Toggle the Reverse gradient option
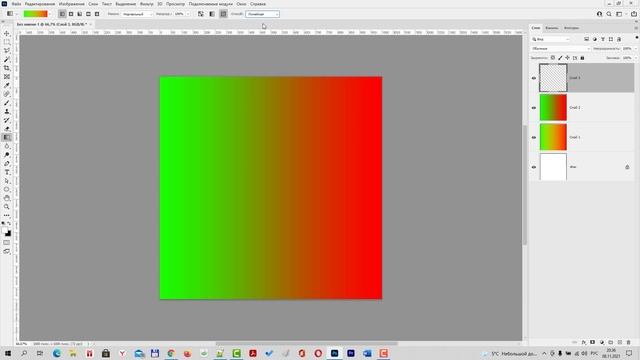Screen dimensions: 640x360 (201, 14)
